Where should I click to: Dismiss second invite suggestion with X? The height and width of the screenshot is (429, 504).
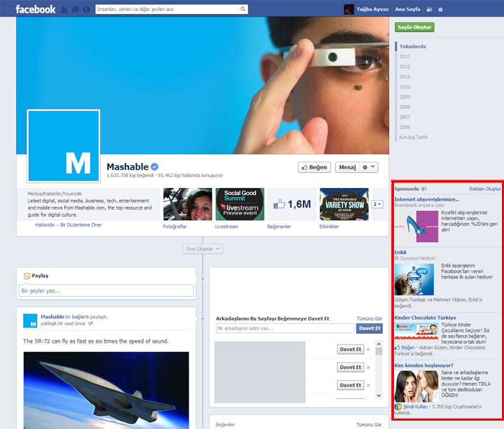click(368, 367)
